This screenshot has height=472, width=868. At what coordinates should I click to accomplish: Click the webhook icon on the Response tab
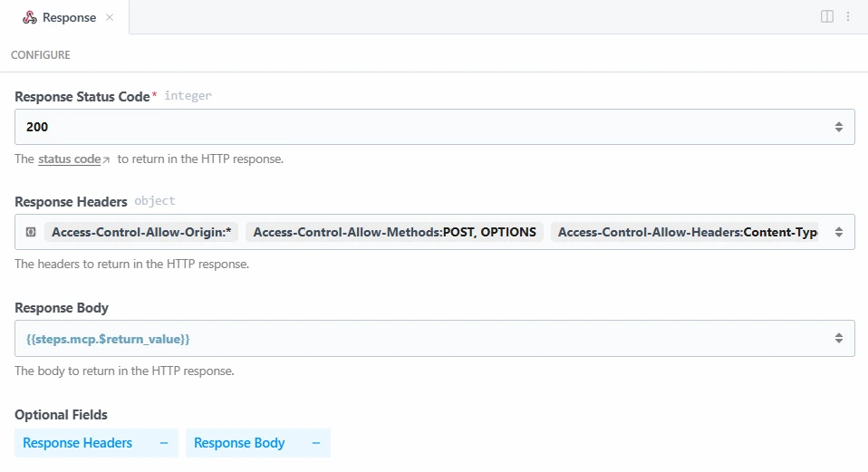[x=30, y=17]
